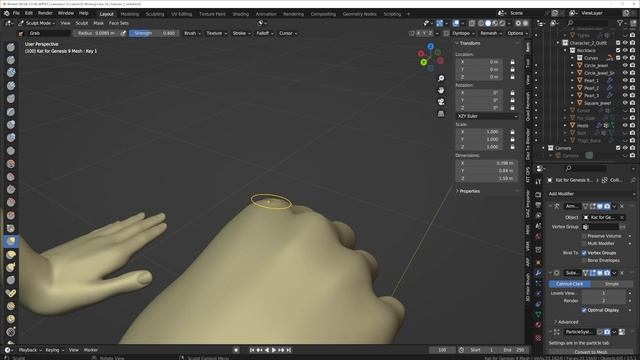Select the Pose brush tool
Viewport: 640px width, 360px height.
pyautogui.click(x=11, y=293)
